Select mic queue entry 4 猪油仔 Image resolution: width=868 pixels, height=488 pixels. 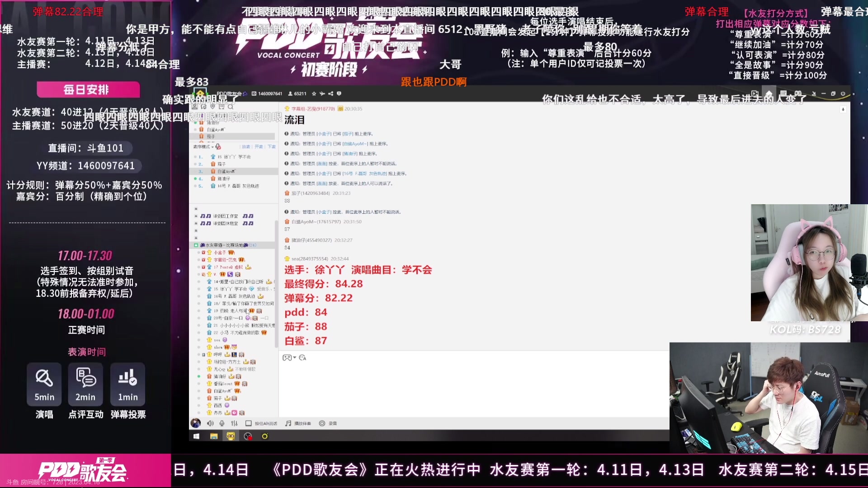tap(233, 178)
